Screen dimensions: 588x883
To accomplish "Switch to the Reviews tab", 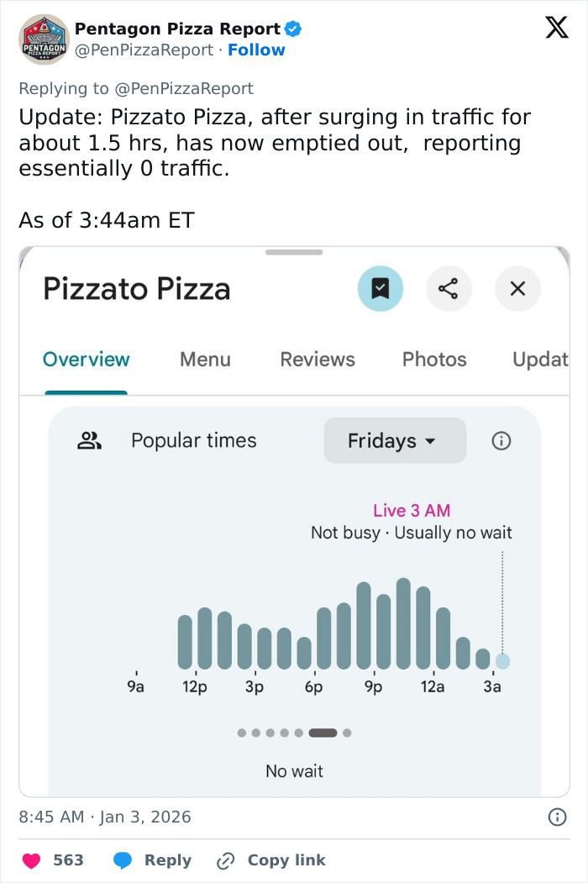I will click(317, 360).
